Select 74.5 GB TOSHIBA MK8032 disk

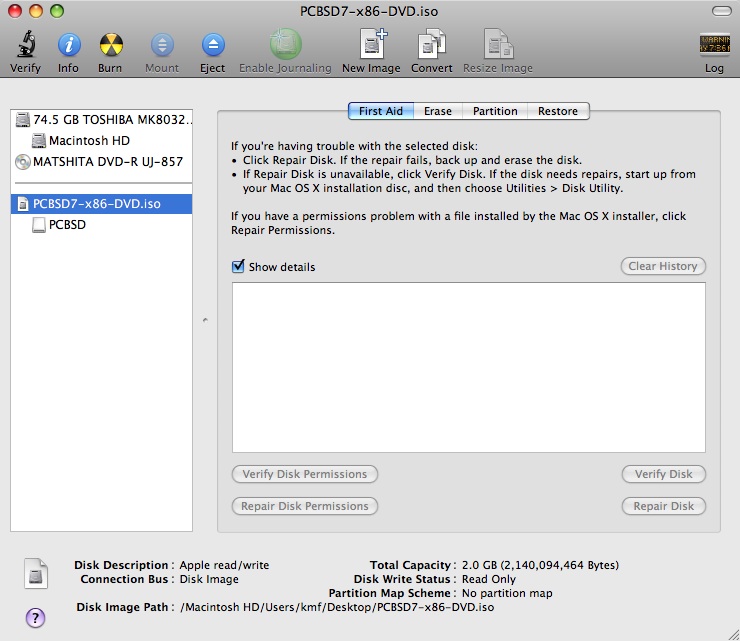(x=101, y=120)
